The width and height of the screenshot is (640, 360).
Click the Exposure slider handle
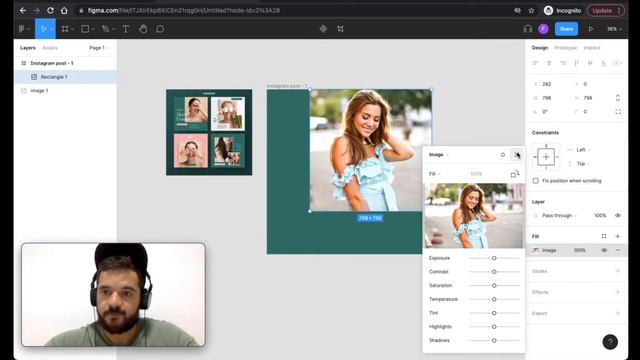(494, 258)
